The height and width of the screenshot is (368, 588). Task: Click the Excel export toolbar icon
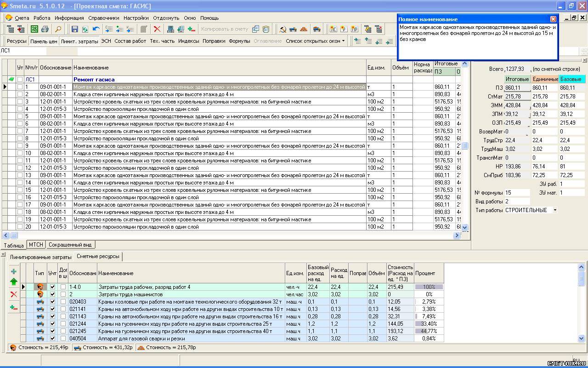coord(34,29)
